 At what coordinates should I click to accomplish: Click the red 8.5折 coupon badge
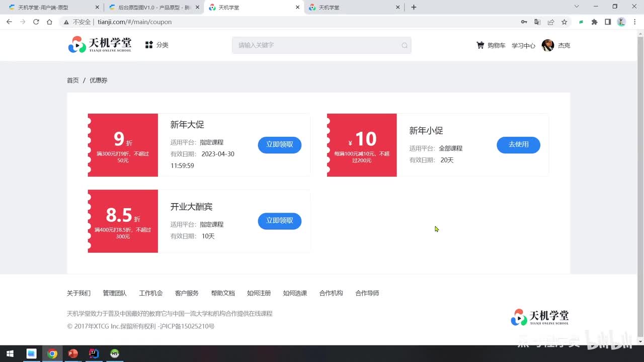coord(123,221)
